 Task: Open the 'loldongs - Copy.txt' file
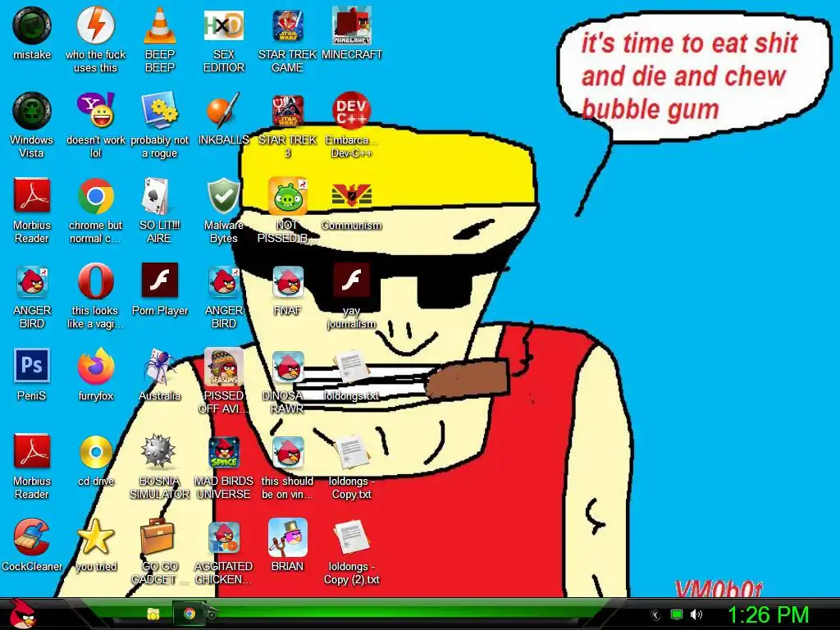pos(351,453)
